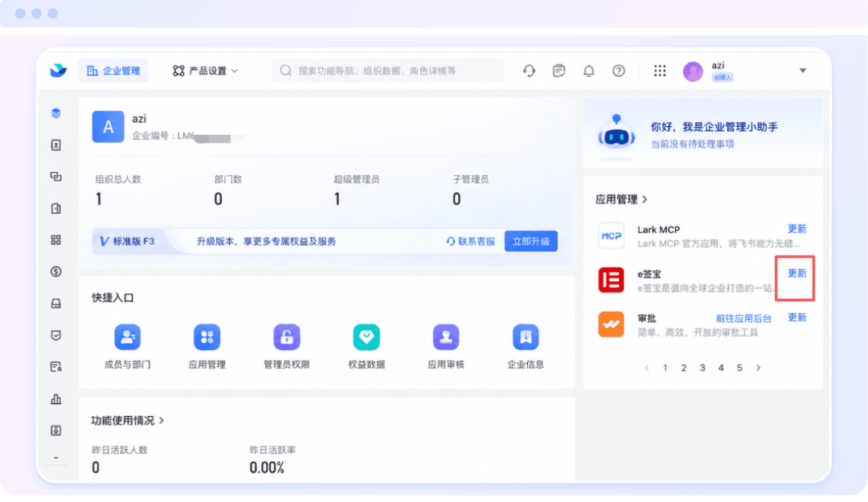Viewport: 868px width, 502px height.
Task: Click 组织总人数 count value
Action: [x=99, y=198]
